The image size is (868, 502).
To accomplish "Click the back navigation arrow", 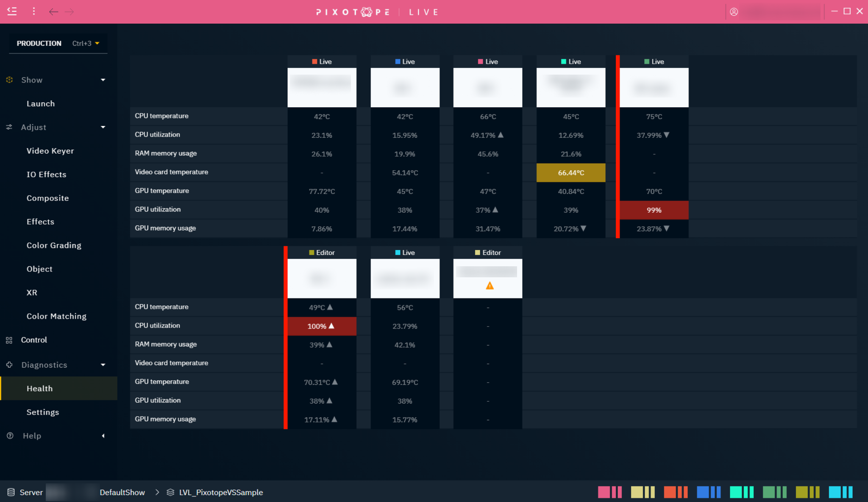I will coord(53,12).
